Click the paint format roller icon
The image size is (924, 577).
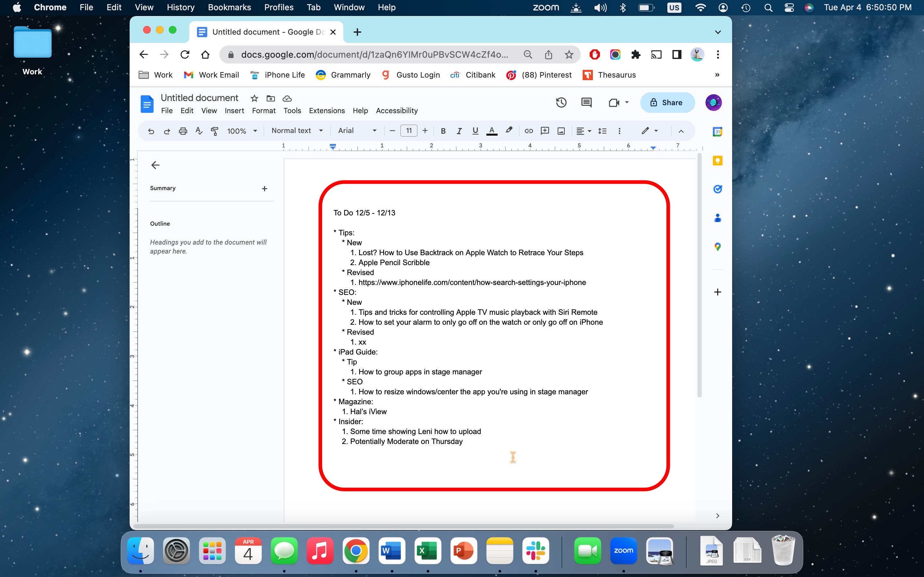[x=215, y=131]
